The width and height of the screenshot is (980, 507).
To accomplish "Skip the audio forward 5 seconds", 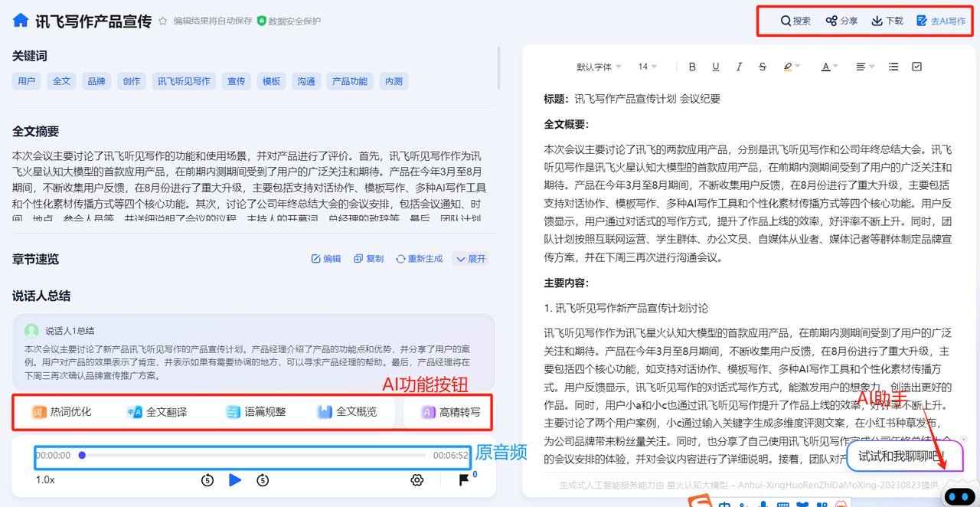I will 263,480.
